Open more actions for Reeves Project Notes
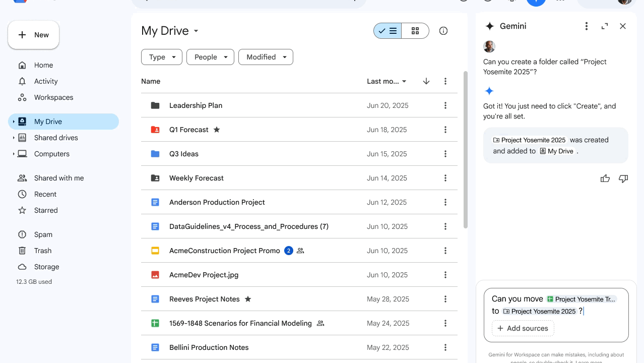Screen dimensions: 644x363 [x=445, y=299]
